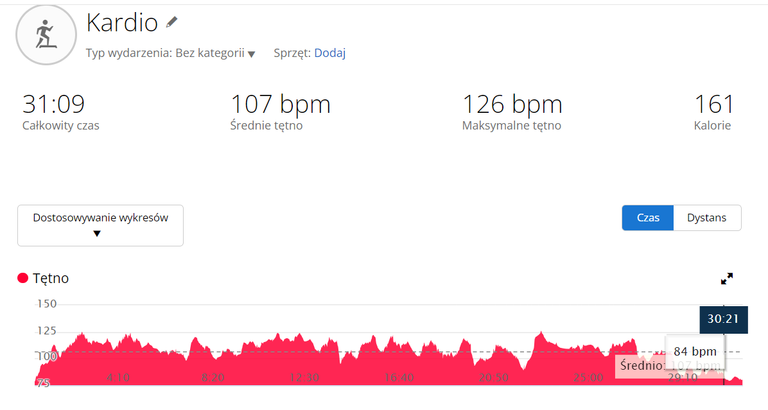Screen dimensions: 768x410
Task: Click the Kardio activity title
Action: [x=122, y=23]
